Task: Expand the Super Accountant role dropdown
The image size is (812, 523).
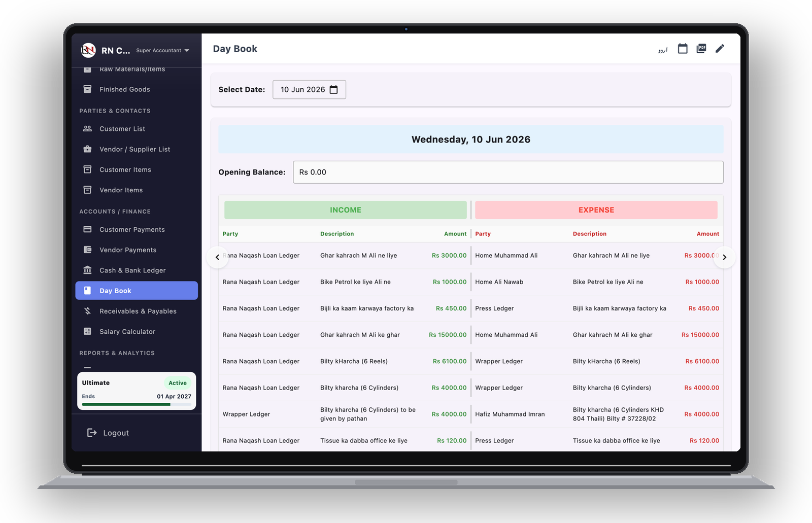Action: coord(162,50)
